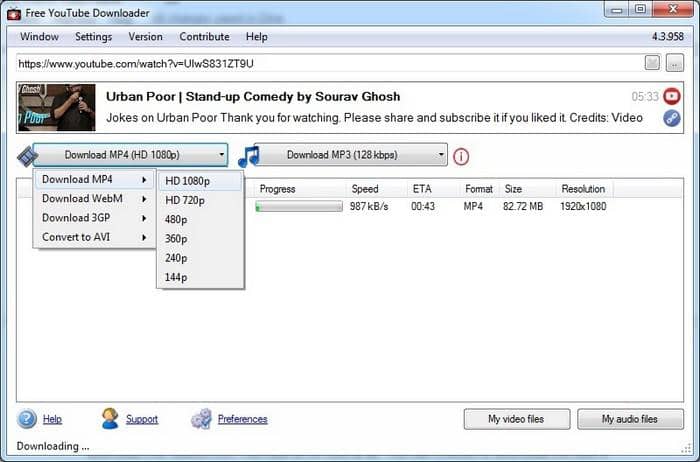Click the MP4 format cell
Viewport: 700px width, 462px height.
tap(473, 207)
